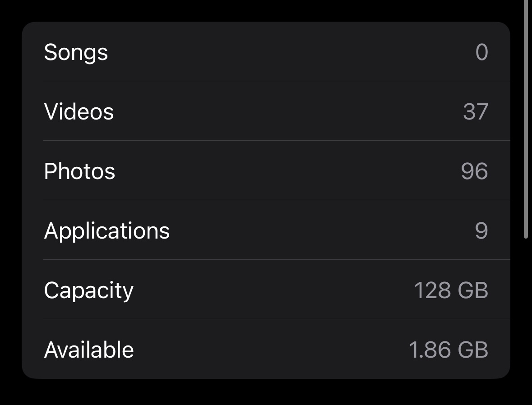Click the Photos count 96
Screen dimensions: 532x405
click(x=474, y=171)
